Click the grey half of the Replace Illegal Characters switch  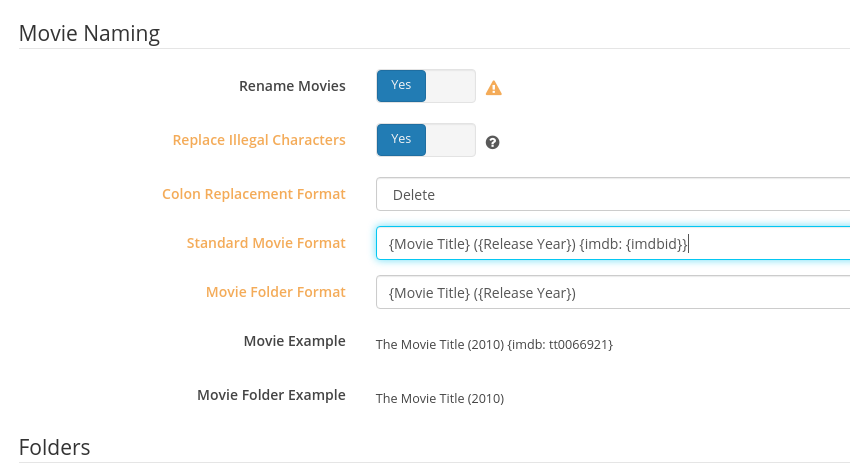(x=450, y=140)
